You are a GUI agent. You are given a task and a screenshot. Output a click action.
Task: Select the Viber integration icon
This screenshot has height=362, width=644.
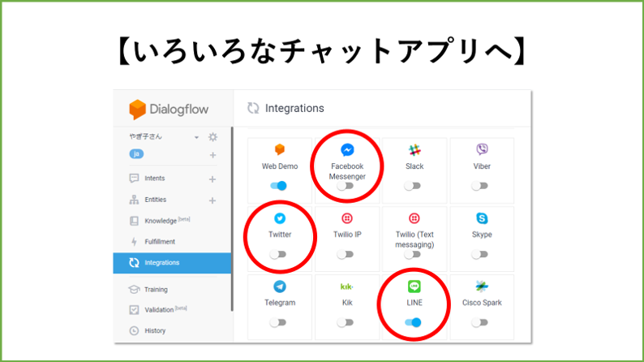pos(483,149)
